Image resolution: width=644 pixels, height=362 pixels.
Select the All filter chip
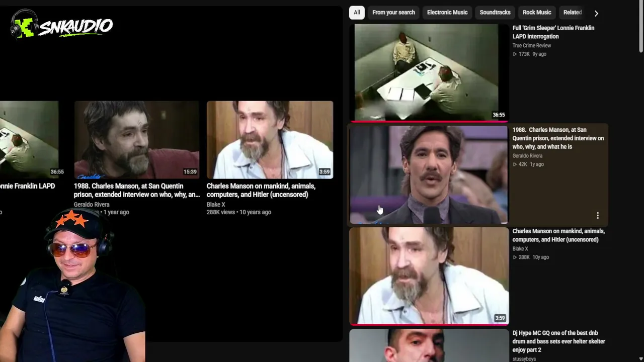357,13
